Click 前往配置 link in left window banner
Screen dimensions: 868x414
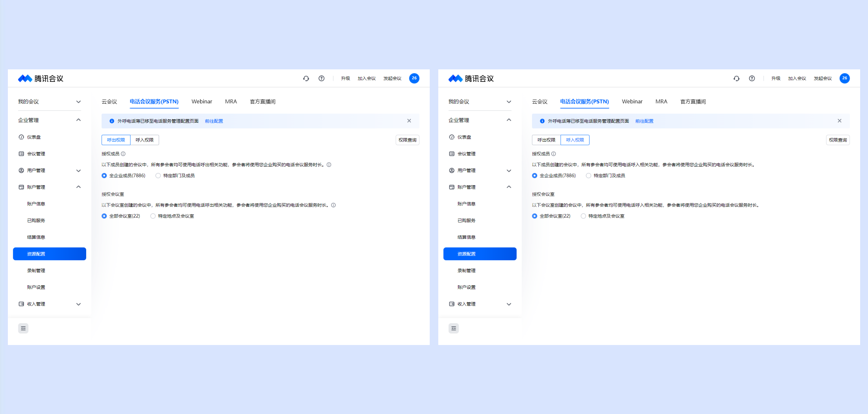tap(214, 121)
